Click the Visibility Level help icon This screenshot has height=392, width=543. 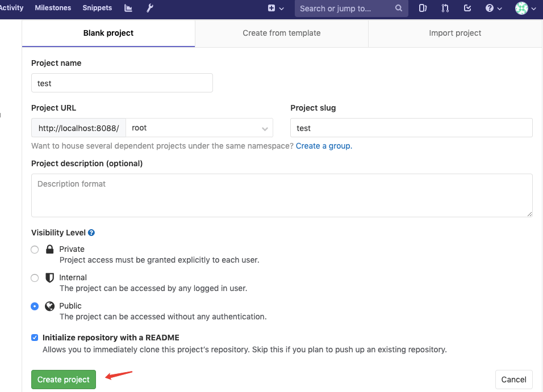tap(91, 233)
